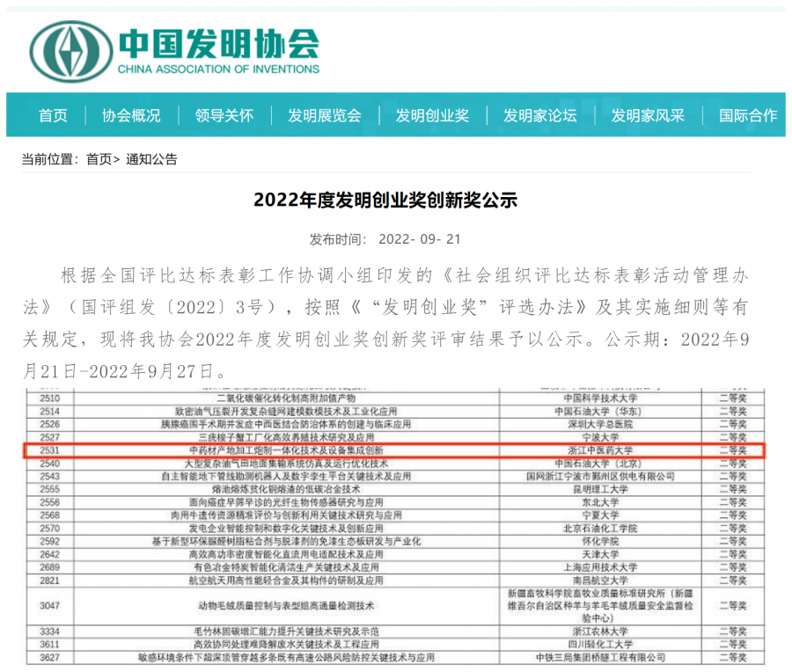Open the 发明家论坛 navigation menu item

click(539, 115)
